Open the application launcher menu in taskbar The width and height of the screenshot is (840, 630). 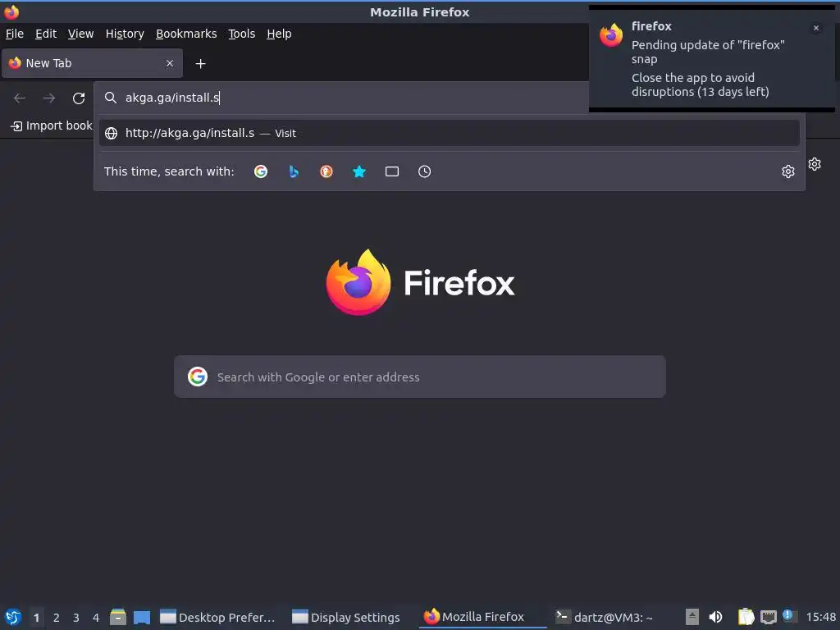[13, 617]
